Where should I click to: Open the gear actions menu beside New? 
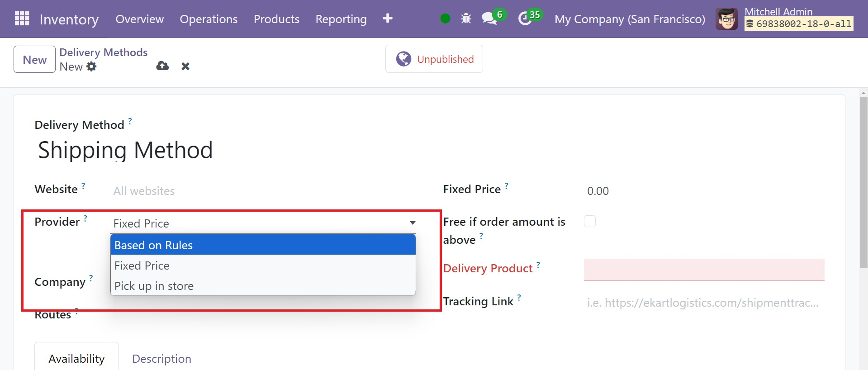91,66
